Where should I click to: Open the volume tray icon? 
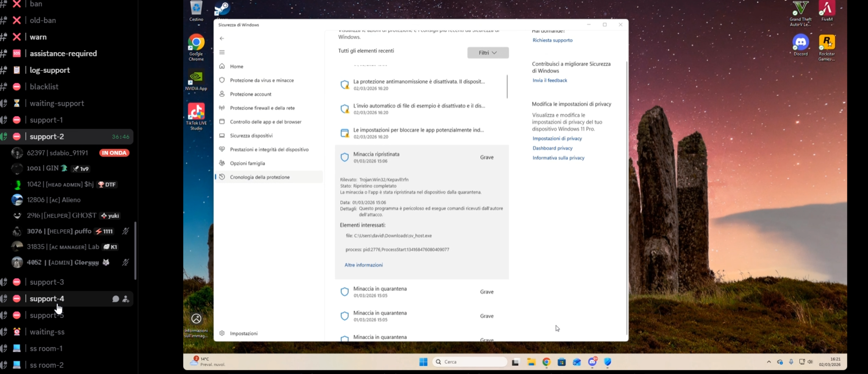[810, 362]
